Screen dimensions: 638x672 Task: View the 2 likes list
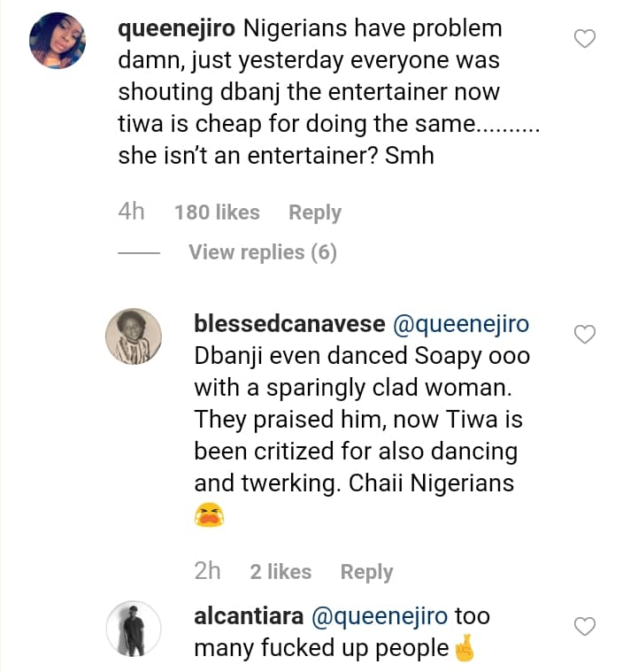[x=281, y=572]
